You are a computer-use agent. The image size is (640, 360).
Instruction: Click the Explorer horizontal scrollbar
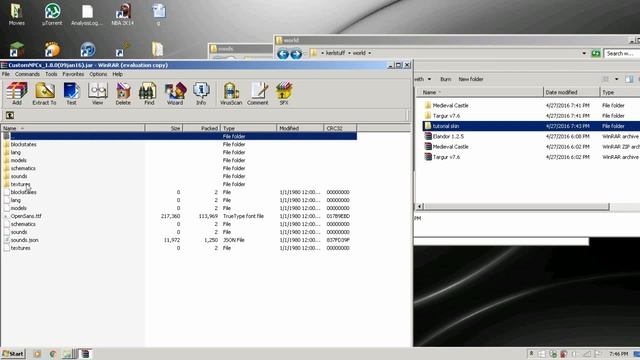pyautogui.click(x=516, y=207)
